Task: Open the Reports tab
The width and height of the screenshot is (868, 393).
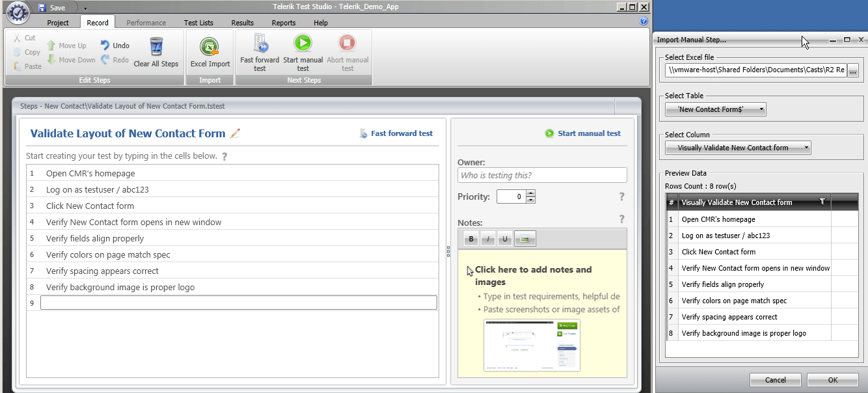Action: pos(284,23)
